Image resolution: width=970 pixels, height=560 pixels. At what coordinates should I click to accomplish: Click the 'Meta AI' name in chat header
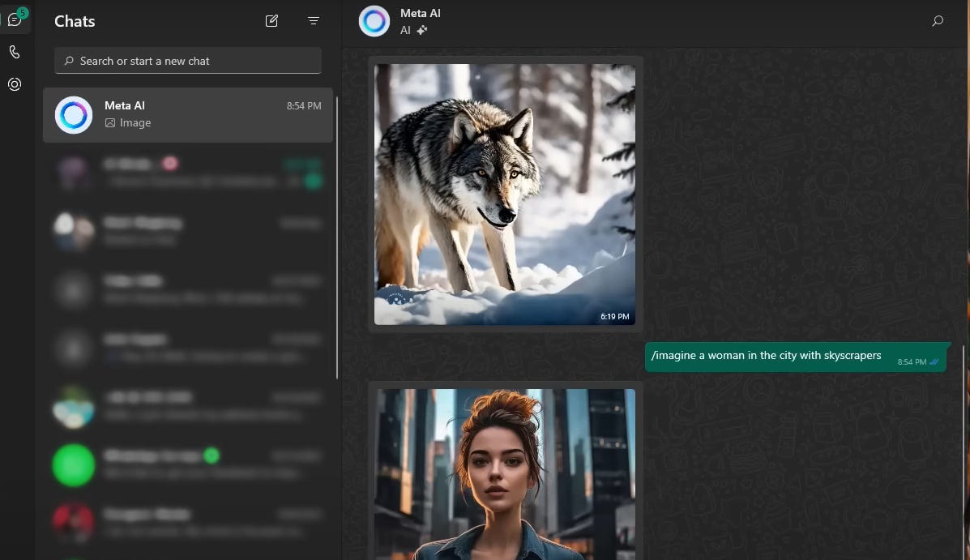click(x=421, y=13)
